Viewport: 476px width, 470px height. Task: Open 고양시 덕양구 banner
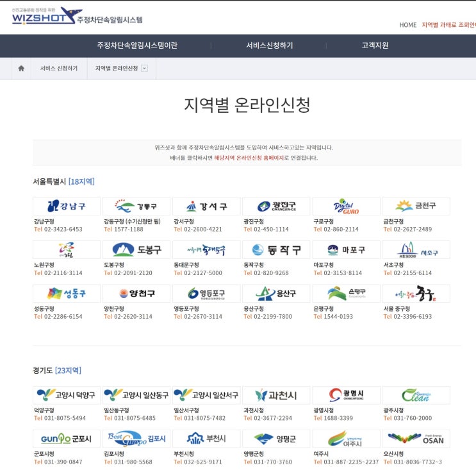[x=67, y=395]
